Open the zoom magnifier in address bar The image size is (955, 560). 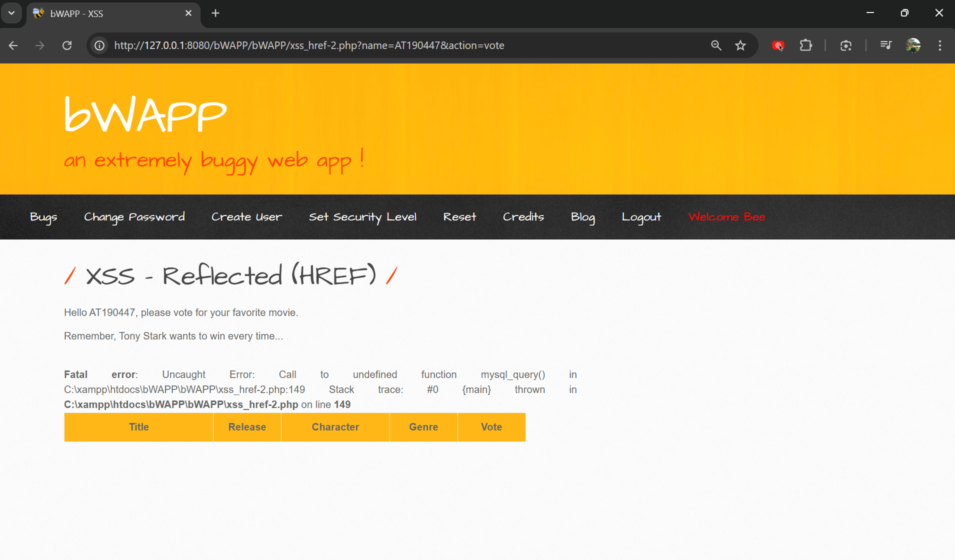tap(716, 45)
